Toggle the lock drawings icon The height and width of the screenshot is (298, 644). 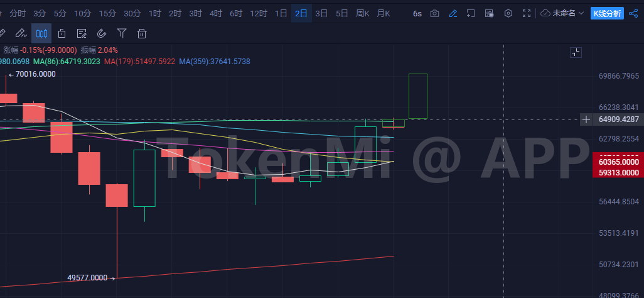coord(62,33)
